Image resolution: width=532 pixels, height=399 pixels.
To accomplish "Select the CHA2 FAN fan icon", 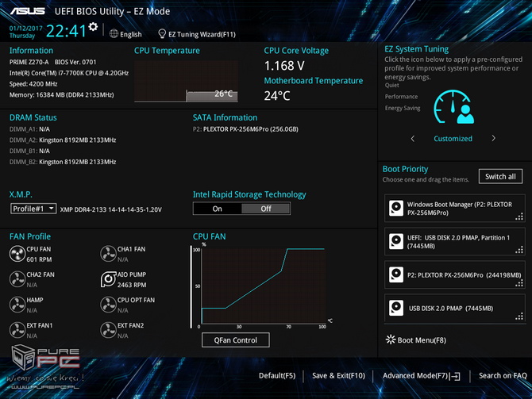I will pyautogui.click(x=17, y=279).
